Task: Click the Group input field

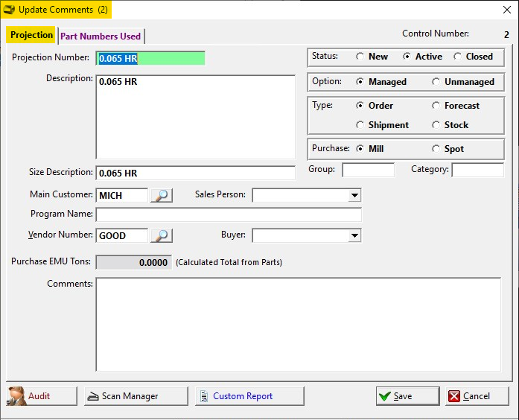Action: (369, 170)
